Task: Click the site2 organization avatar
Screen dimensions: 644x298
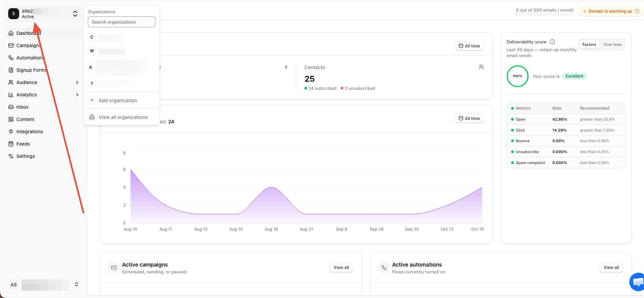Action: pos(14,14)
